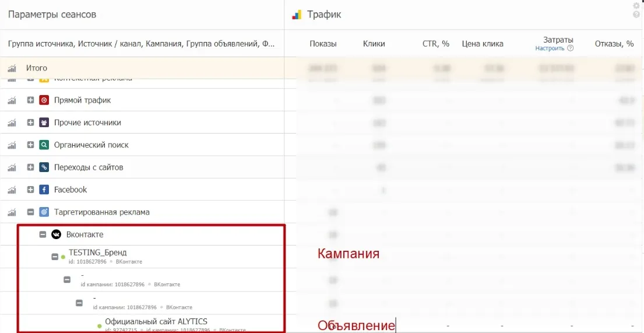Select the Вконтакте row label
The width and height of the screenshot is (644, 333).
coord(85,234)
